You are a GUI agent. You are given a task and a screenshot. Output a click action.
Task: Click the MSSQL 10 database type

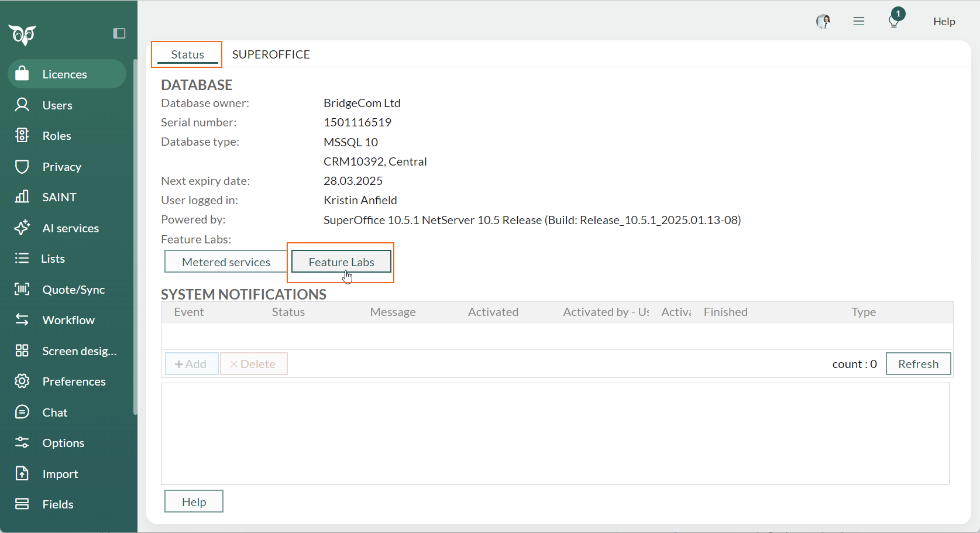click(x=350, y=142)
